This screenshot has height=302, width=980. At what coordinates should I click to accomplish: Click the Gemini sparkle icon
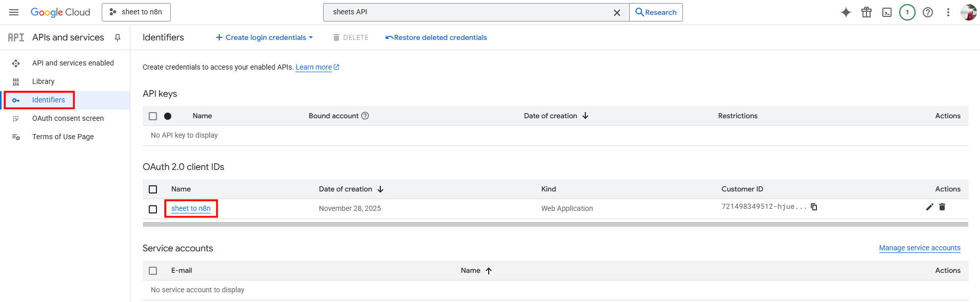pos(846,12)
